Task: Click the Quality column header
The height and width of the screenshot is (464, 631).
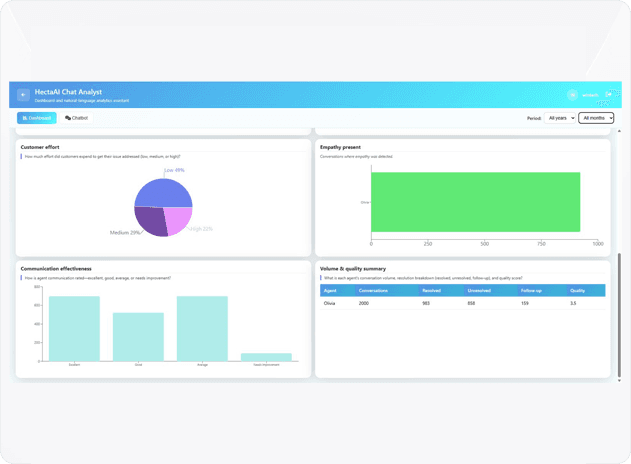Action: pyautogui.click(x=577, y=291)
